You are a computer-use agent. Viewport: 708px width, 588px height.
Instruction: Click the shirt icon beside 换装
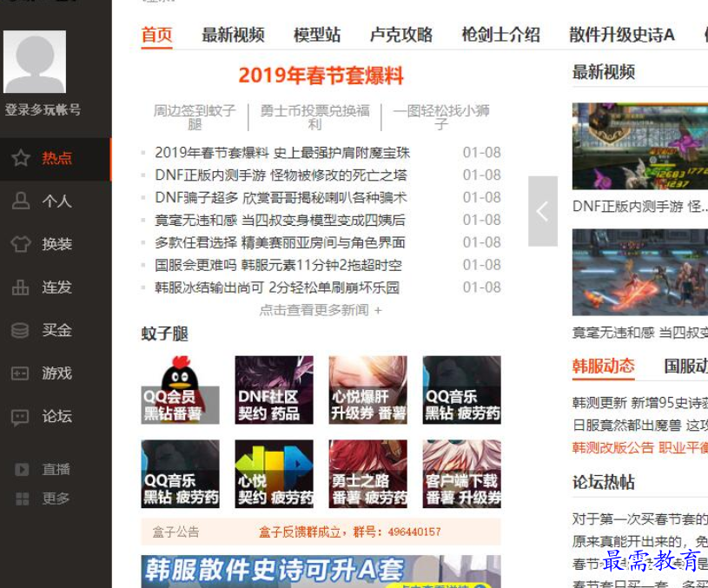pyautogui.click(x=21, y=244)
